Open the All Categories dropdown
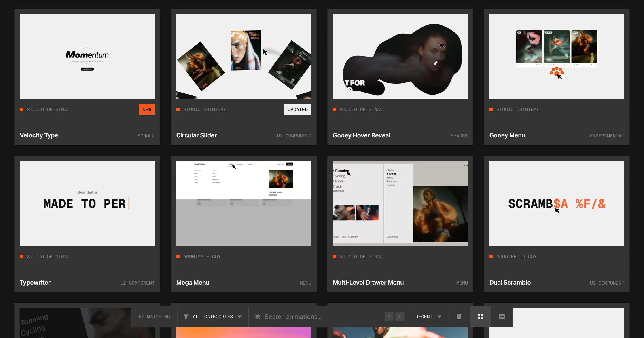 [x=213, y=317]
